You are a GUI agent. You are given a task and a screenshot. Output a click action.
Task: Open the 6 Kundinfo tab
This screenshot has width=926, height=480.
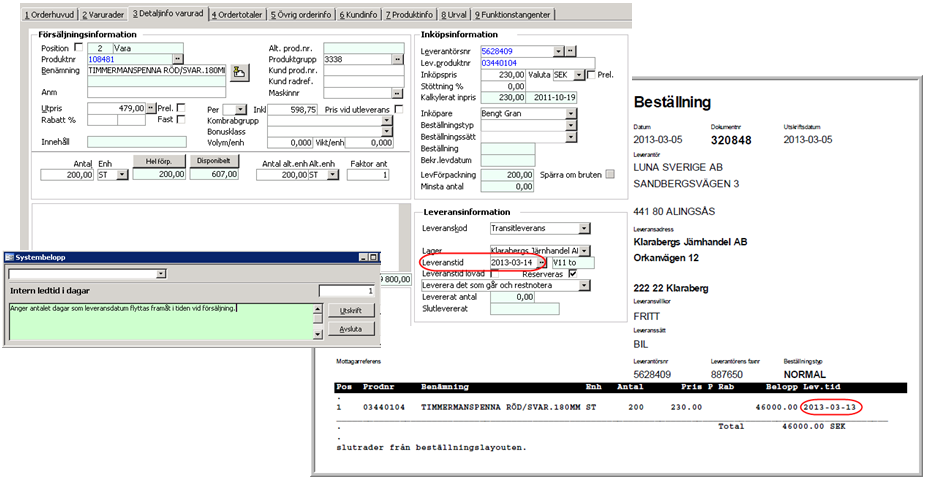[358, 14]
